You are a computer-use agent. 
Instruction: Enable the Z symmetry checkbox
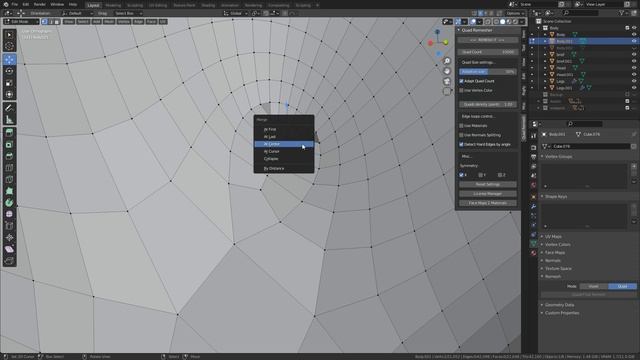(500, 175)
